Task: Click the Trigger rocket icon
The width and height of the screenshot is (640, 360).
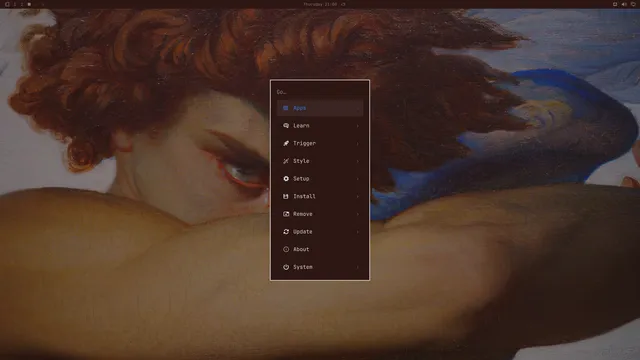Action: coord(286,143)
